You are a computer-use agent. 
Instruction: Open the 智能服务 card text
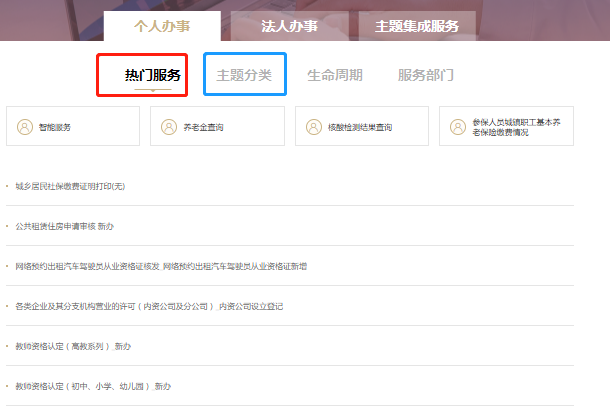click(55, 127)
